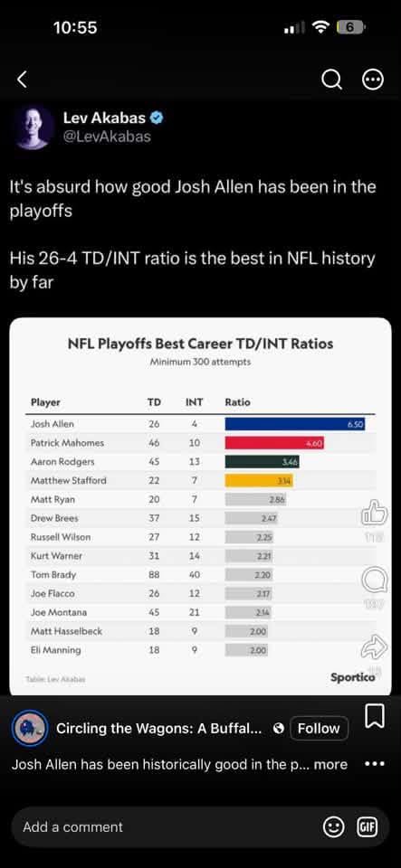401x868 pixels.
Task: Open search with the magnifier icon
Action: [x=331, y=80]
